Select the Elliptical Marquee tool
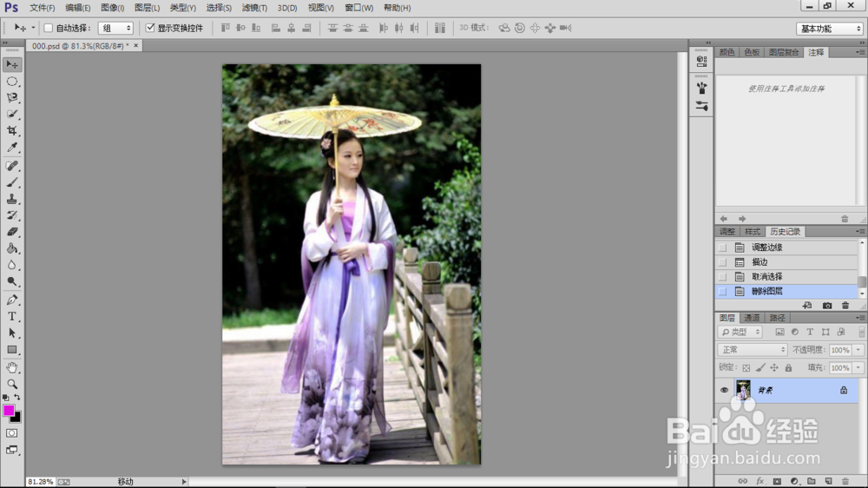Viewport: 868px width, 488px height. tap(11, 82)
